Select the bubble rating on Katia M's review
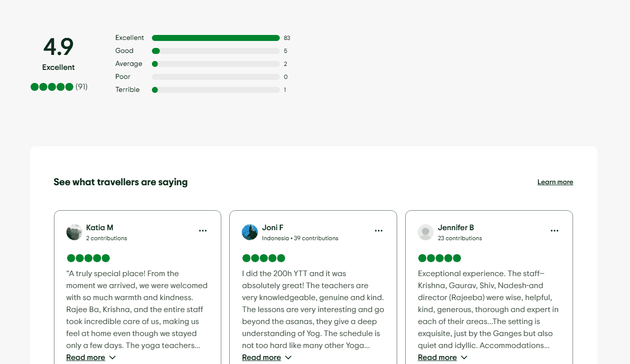This screenshot has height=364, width=630. pos(88,258)
